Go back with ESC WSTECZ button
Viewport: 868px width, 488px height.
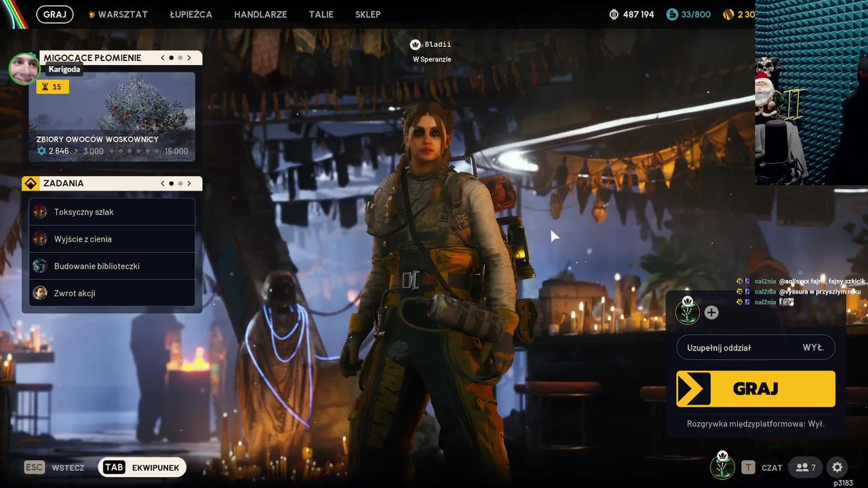click(54, 468)
